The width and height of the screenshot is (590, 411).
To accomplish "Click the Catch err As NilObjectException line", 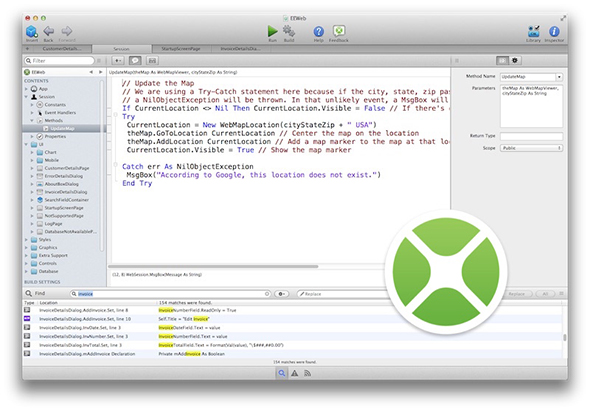I will [188, 166].
